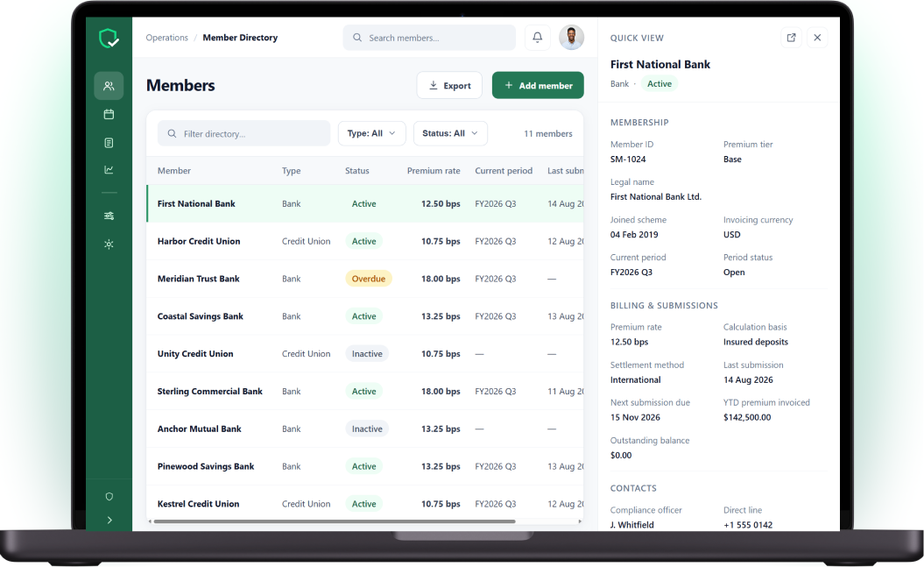The height and width of the screenshot is (567, 924).
Task: Open the Members section in the sidebar
Action: [x=109, y=86]
